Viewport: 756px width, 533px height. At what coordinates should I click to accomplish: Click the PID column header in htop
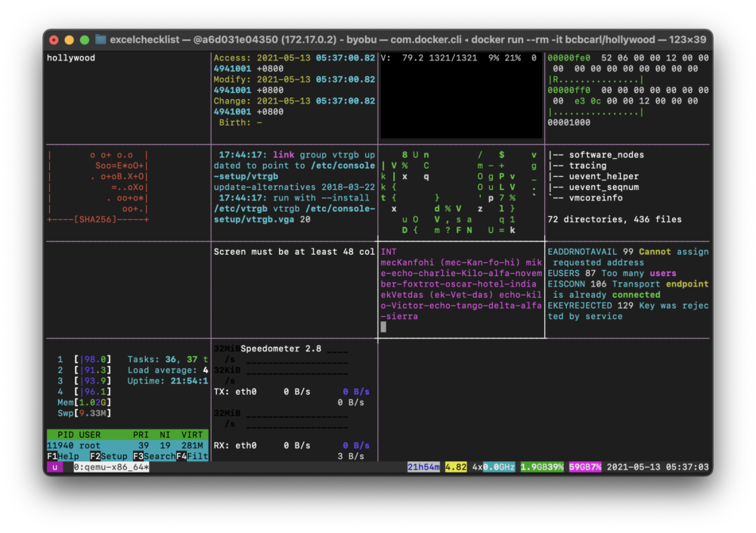click(66, 435)
